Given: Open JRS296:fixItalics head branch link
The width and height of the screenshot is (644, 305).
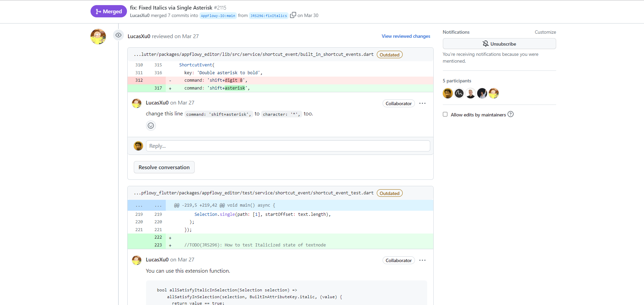Looking at the screenshot, I should click(x=269, y=16).
